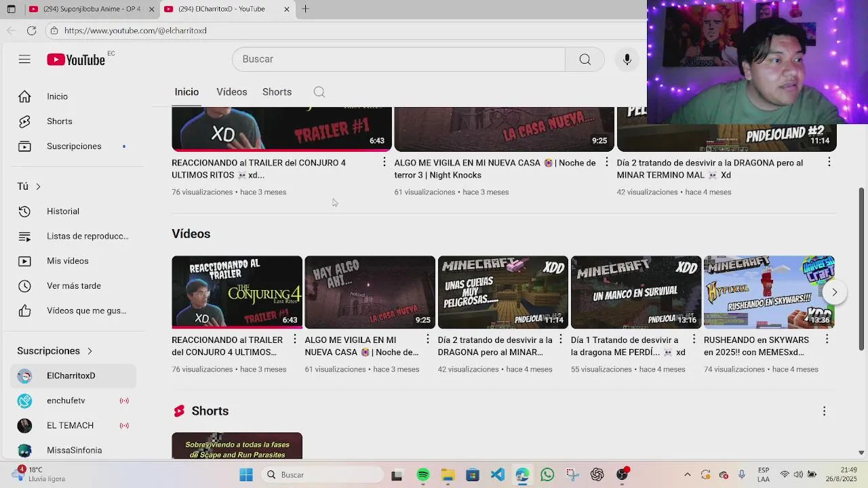Open Listas de reproducción in sidebar
Image resolution: width=868 pixels, height=488 pixels.
coord(73,236)
